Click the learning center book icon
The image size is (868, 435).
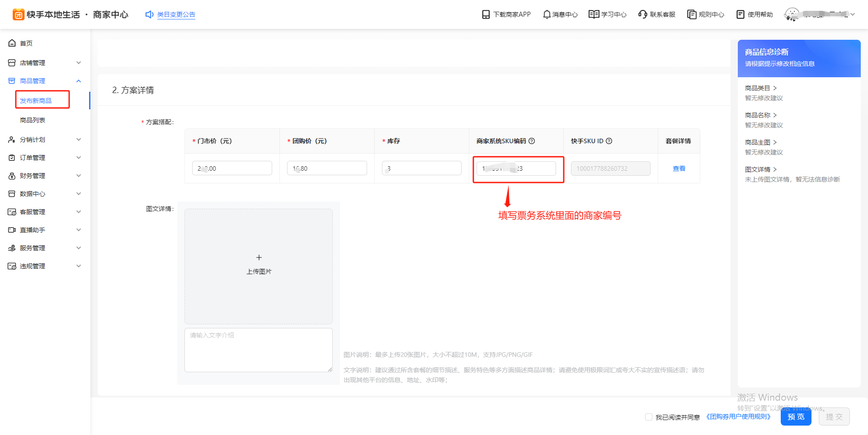tap(594, 14)
